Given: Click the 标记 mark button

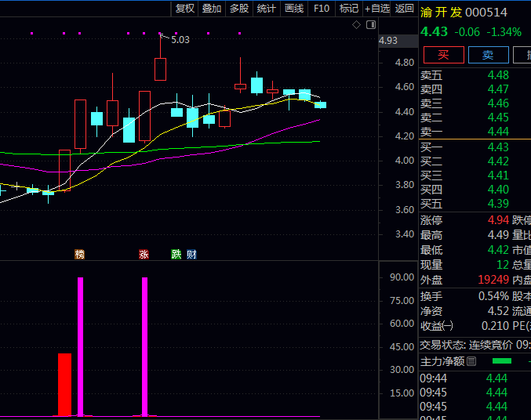Looking at the screenshot, I should tap(348, 9).
